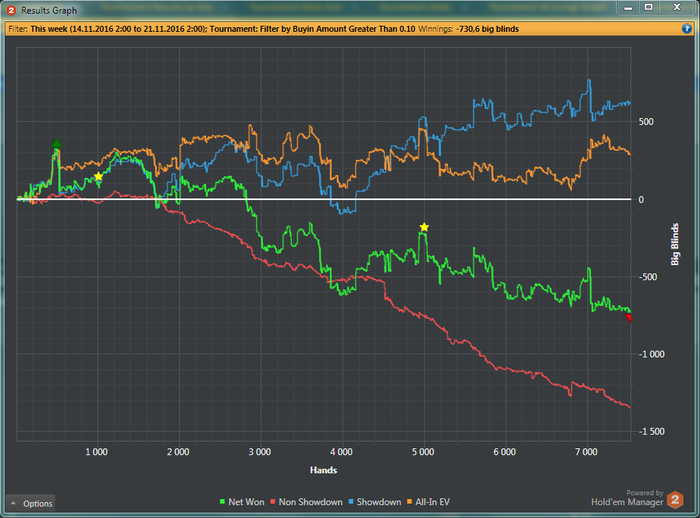
Task: Click the y-axis label -1 500
Action: pos(651,431)
